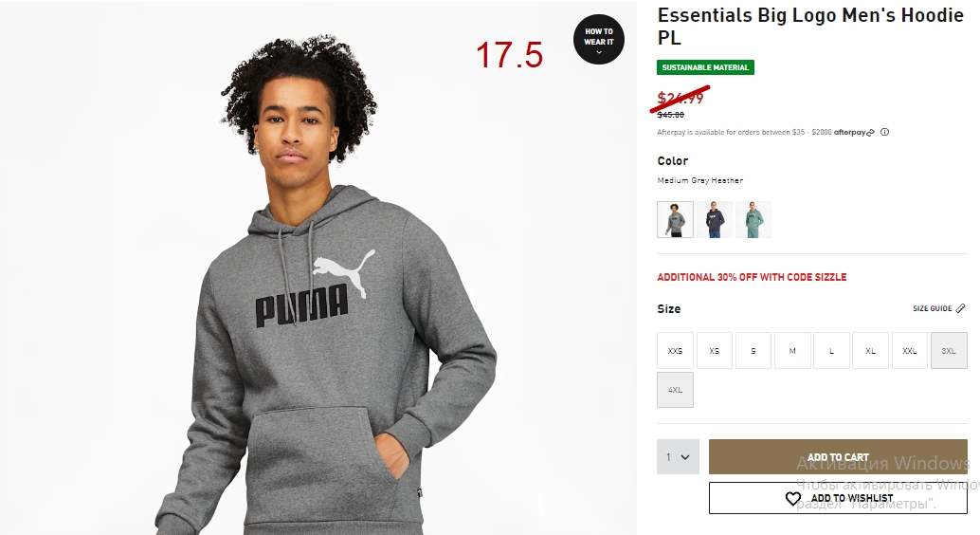The width and height of the screenshot is (980, 535).
Task: Choose the Medium Gray Heather color swatch
Action: [675, 220]
